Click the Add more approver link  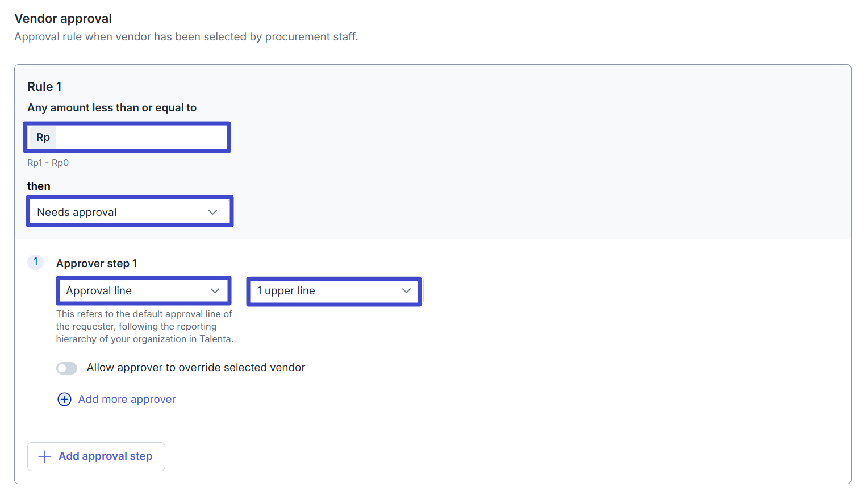click(x=127, y=400)
